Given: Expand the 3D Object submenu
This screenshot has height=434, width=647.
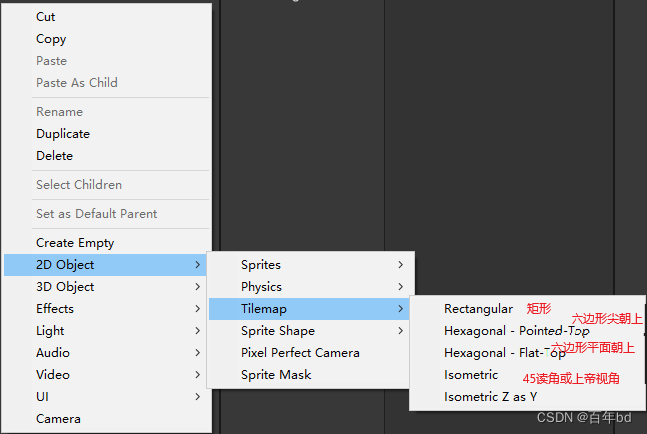Looking at the screenshot, I should click(65, 287).
